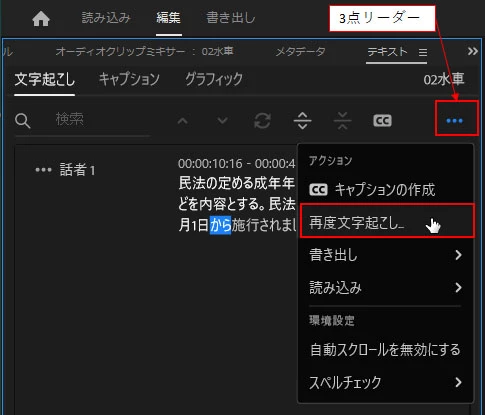Click the search magnifier icon
This screenshot has width=485, height=415.
pos(23,121)
